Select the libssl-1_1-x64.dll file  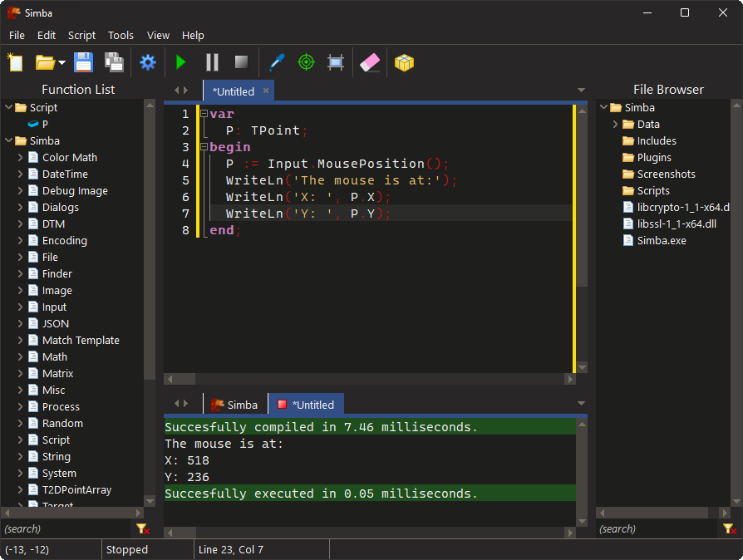[x=677, y=224]
